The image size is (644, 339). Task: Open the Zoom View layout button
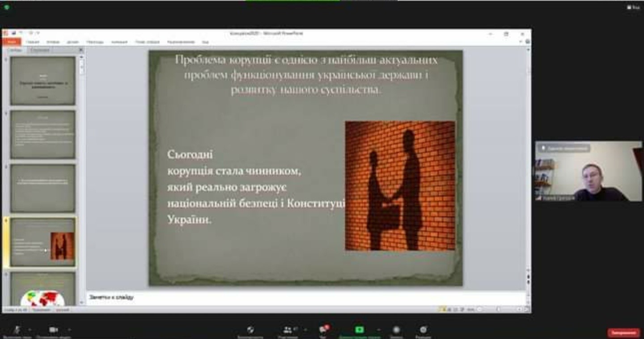coord(633,7)
